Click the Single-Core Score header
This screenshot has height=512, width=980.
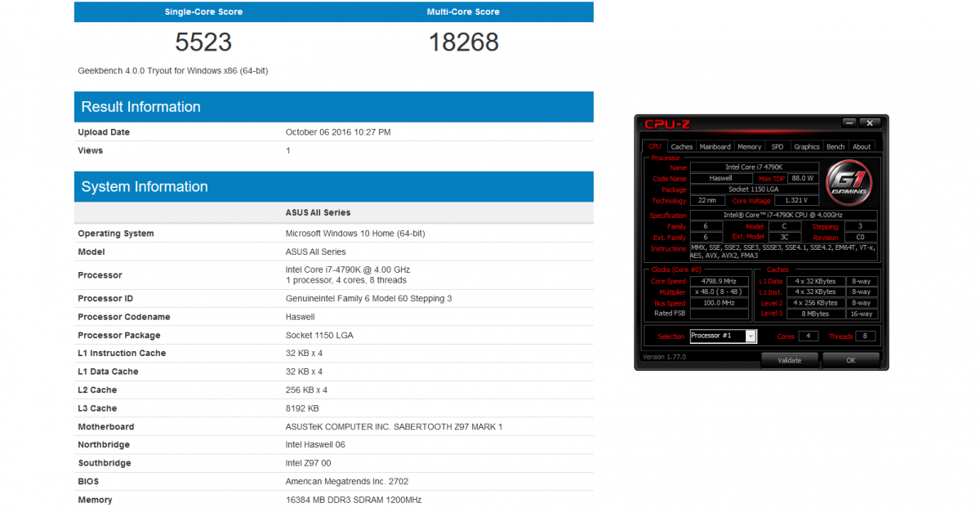(203, 11)
